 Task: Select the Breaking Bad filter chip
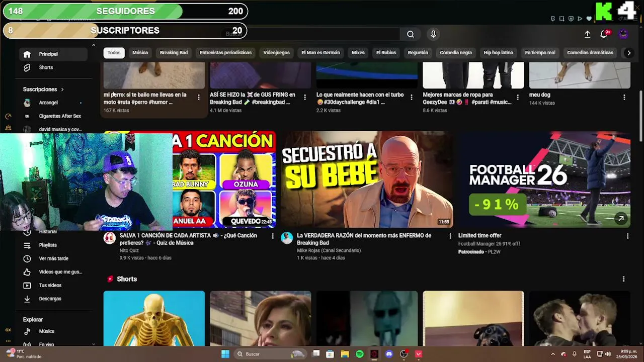click(x=174, y=53)
